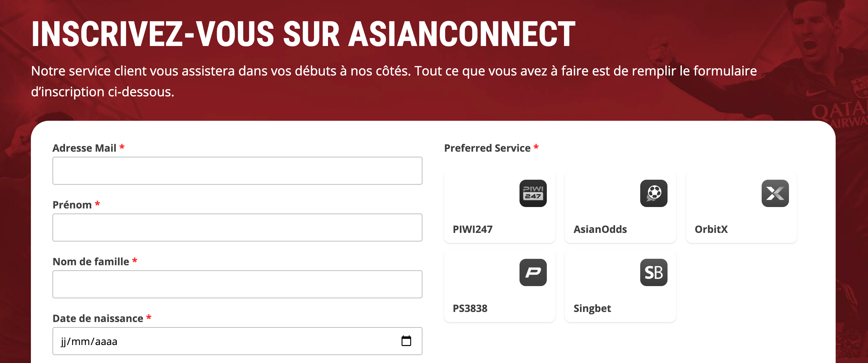Click the PIWI247 logo icon

pyautogui.click(x=533, y=193)
